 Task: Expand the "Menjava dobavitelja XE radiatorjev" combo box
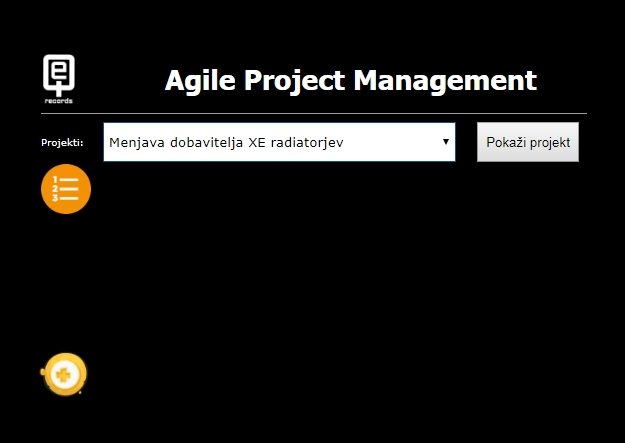279,142
